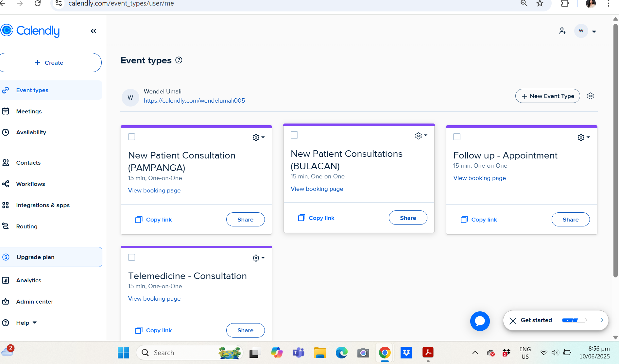Image resolution: width=619 pixels, height=364 pixels.
Task: Select the PAMPANGA consultation checkbox
Action: tap(131, 137)
